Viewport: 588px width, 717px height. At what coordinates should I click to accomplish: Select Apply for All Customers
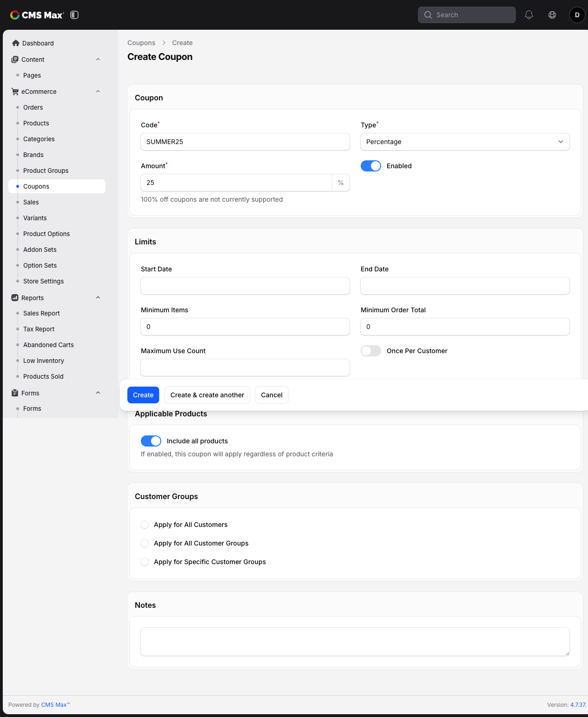pyautogui.click(x=145, y=525)
